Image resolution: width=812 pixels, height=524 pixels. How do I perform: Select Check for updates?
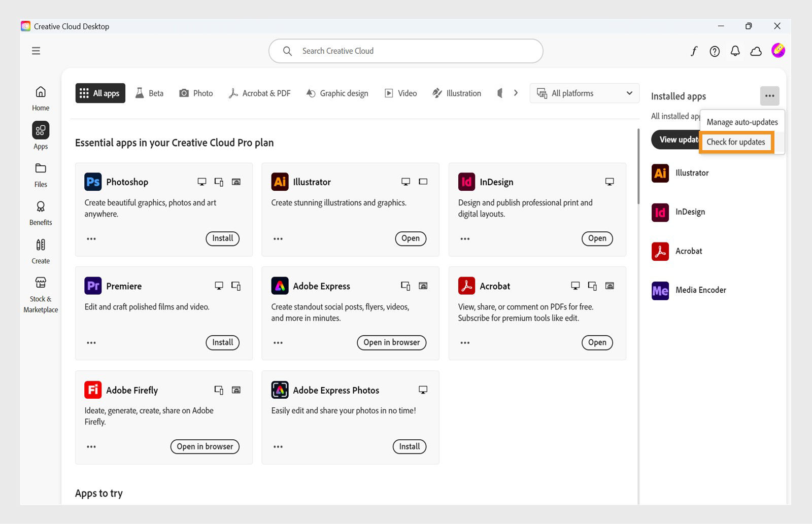[x=736, y=142]
